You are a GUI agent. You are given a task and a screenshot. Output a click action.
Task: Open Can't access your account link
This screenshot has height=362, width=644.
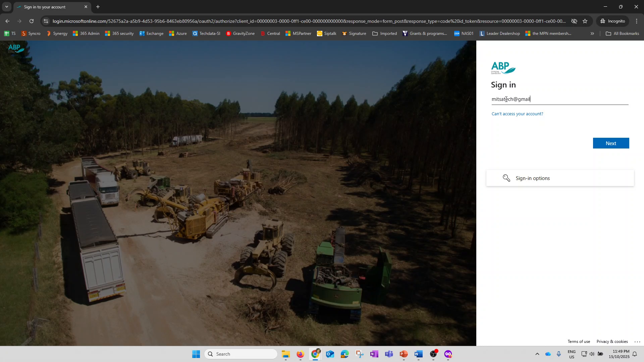click(517, 114)
